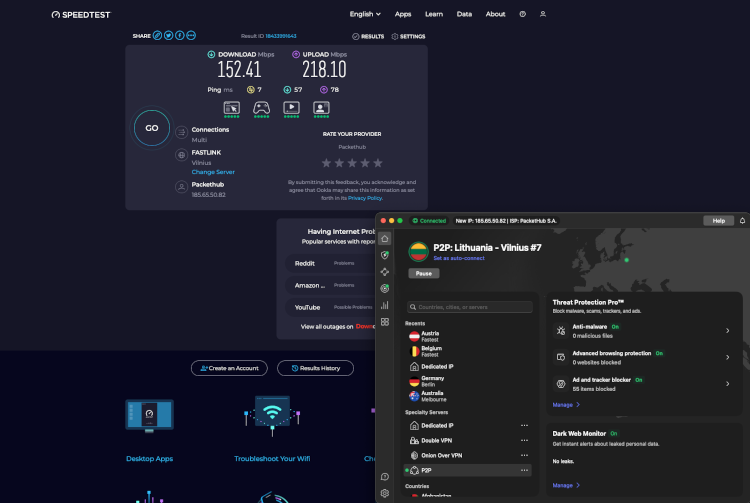Open the Data menu on Speedtest
The height and width of the screenshot is (503, 750).
(464, 14)
